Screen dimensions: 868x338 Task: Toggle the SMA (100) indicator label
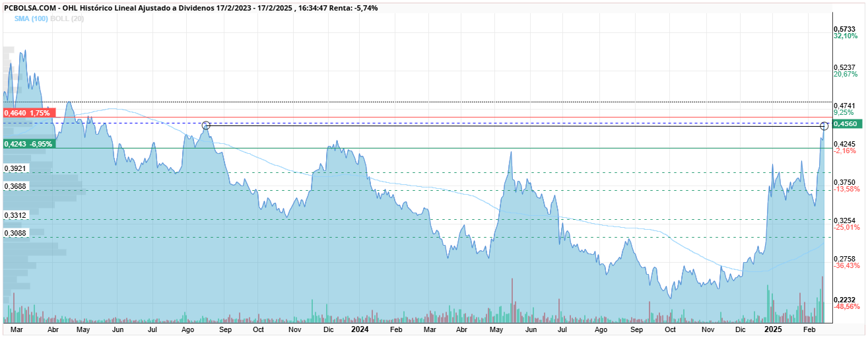27,18
